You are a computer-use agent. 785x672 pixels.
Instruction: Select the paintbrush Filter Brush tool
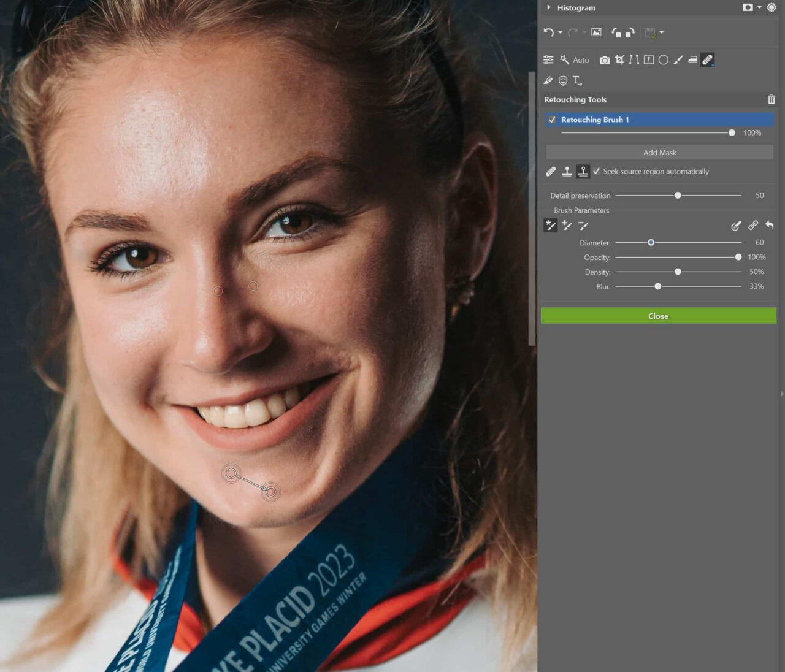[678, 60]
